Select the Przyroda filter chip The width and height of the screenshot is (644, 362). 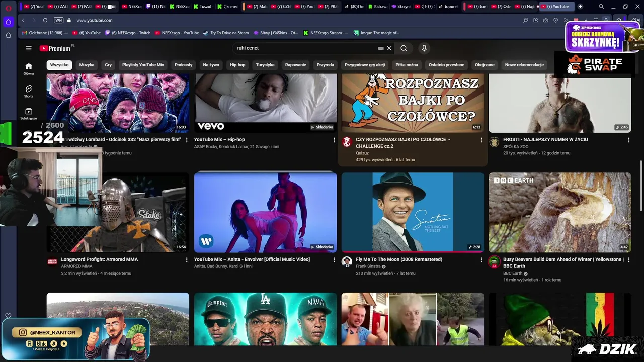tap(325, 65)
